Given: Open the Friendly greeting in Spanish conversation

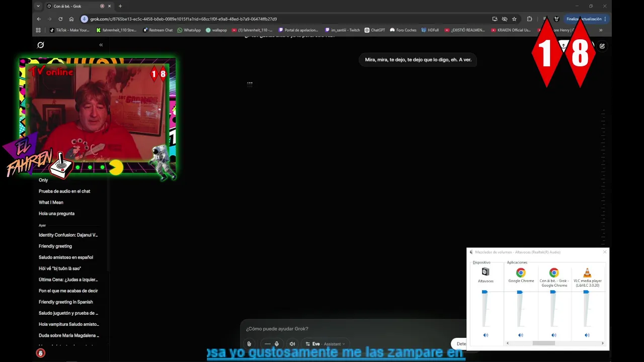Looking at the screenshot, I should click(66, 302).
